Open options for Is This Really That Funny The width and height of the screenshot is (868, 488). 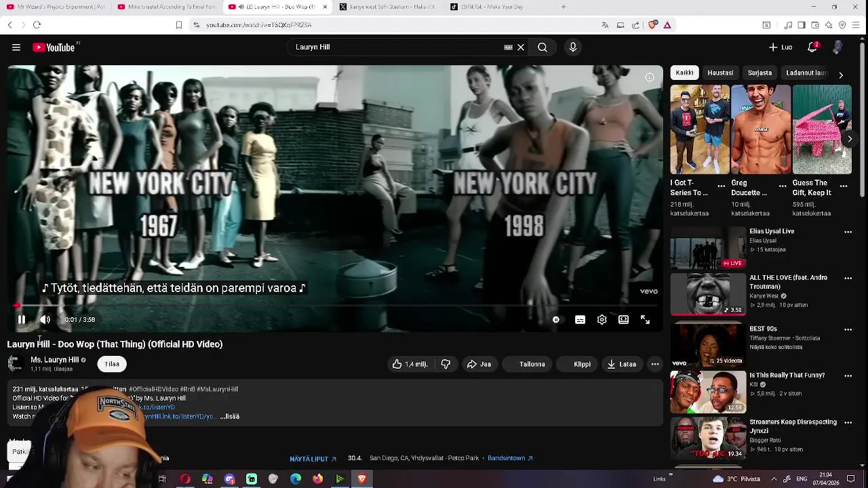(x=848, y=375)
